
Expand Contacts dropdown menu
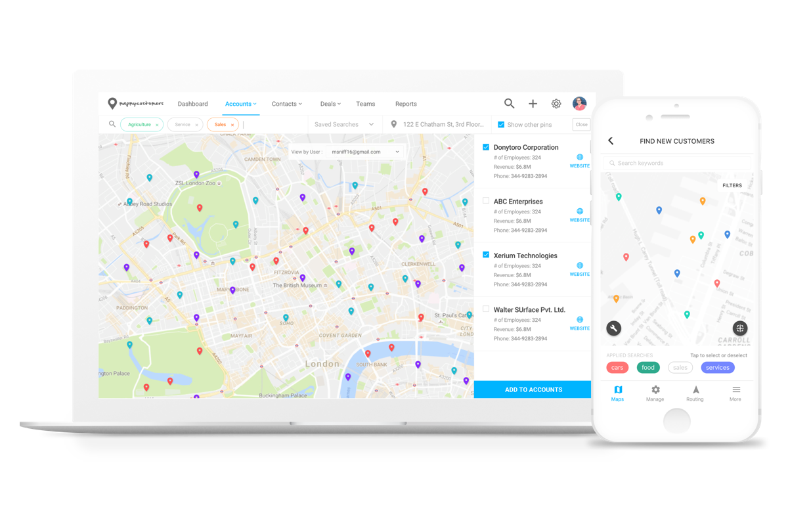click(x=287, y=104)
